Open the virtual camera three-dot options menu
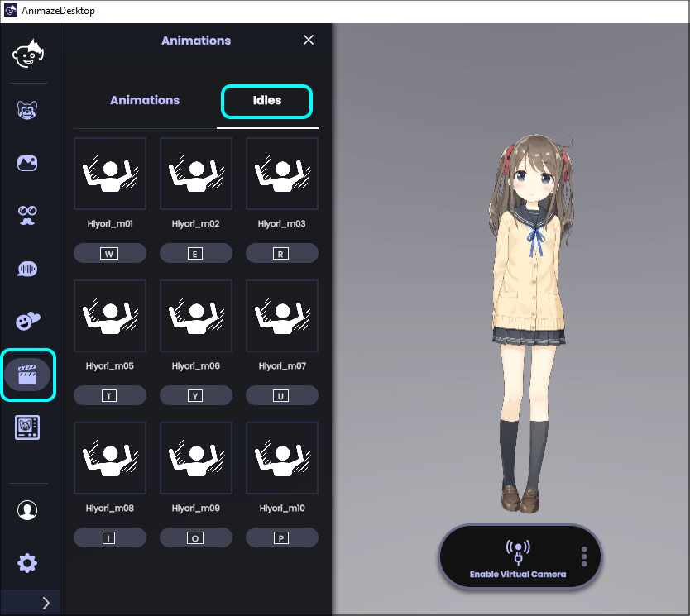690x616 pixels. [584, 556]
